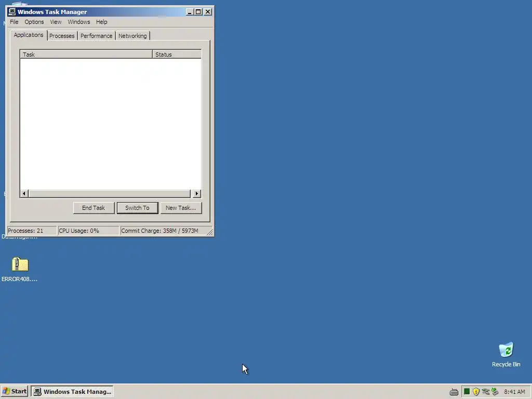
Task: Open the Help menu
Action: (101, 22)
